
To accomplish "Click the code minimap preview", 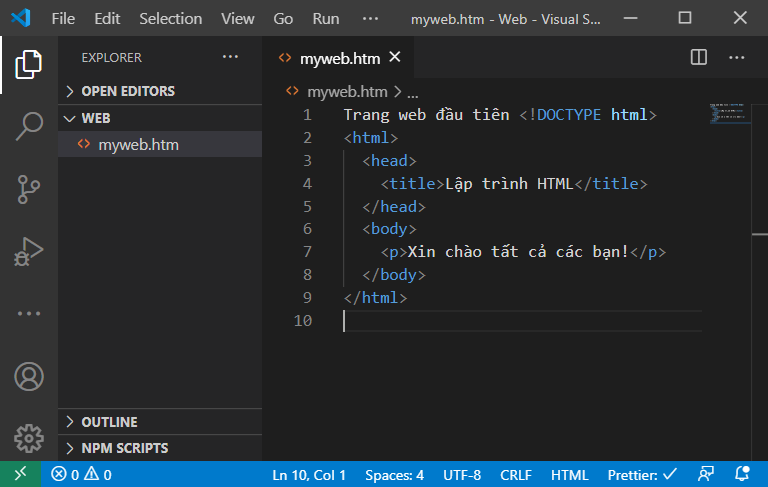I will tap(729, 114).
